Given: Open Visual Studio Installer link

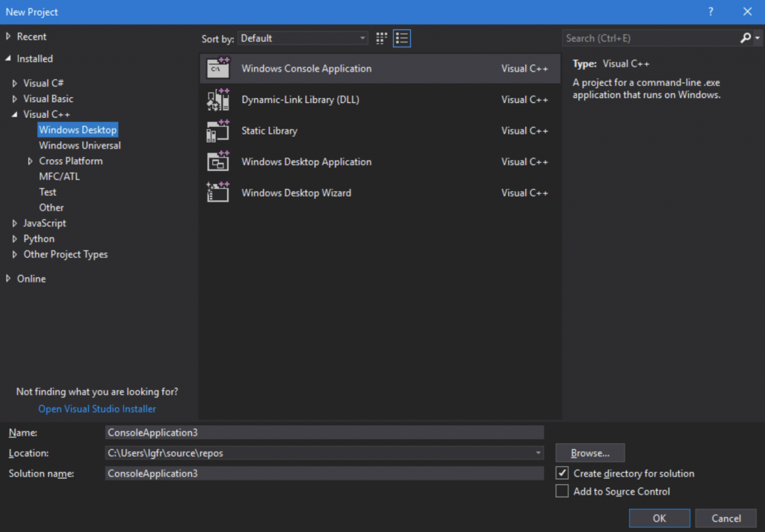Looking at the screenshot, I should pos(96,409).
